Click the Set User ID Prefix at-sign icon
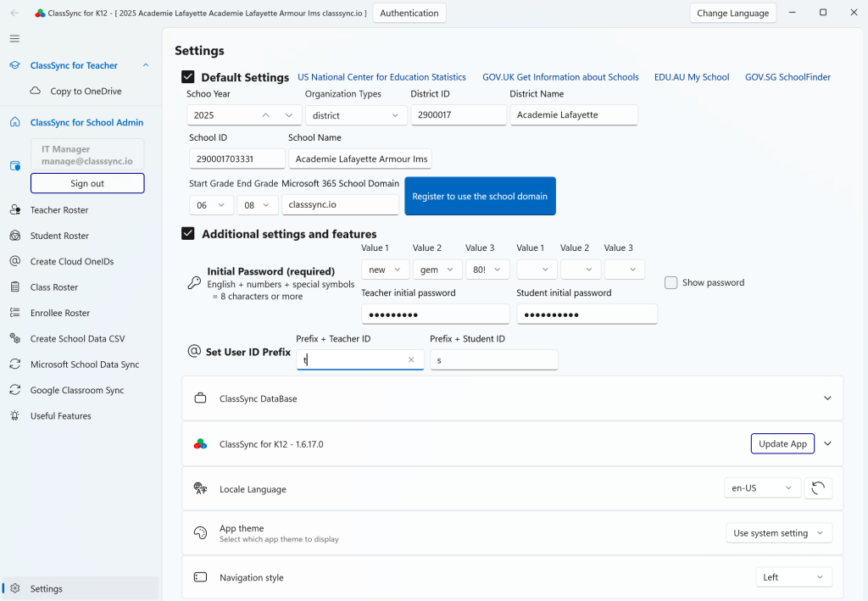Image resolution: width=868 pixels, height=601 pixels. click(x=194, y=352)
